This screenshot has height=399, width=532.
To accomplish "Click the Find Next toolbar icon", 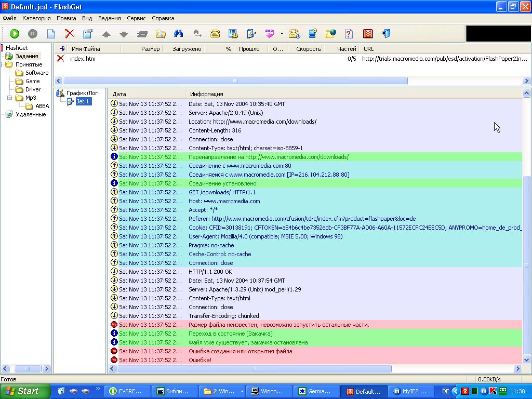I will pyautogui.click(x=197, y=33).
